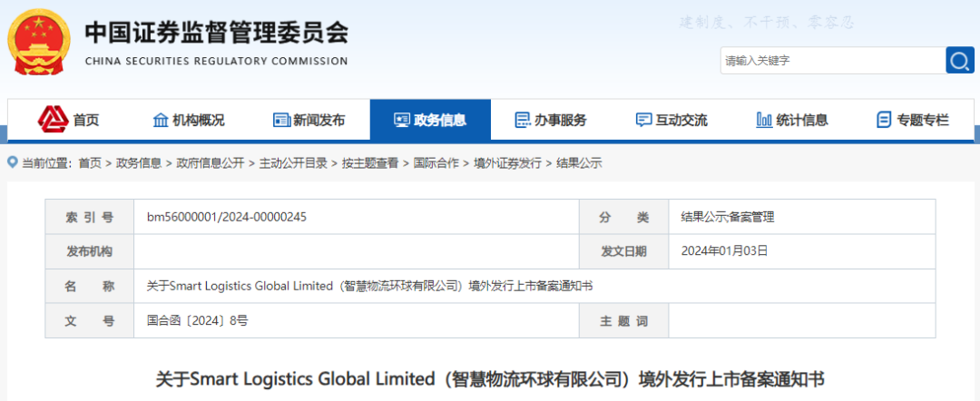
Task: Open the 专题专栏 navigation tab
Action: [913, 120]
